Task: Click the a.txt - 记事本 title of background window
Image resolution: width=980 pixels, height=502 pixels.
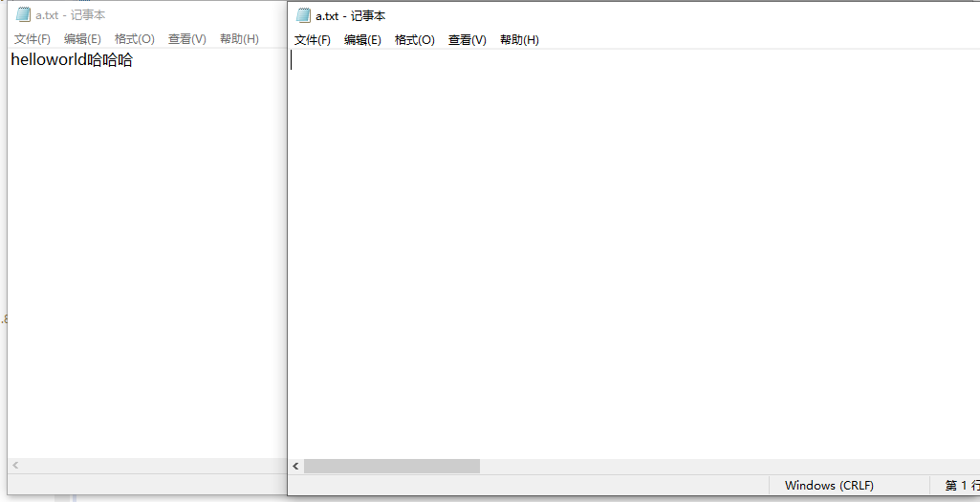Action: coord(71,15)
